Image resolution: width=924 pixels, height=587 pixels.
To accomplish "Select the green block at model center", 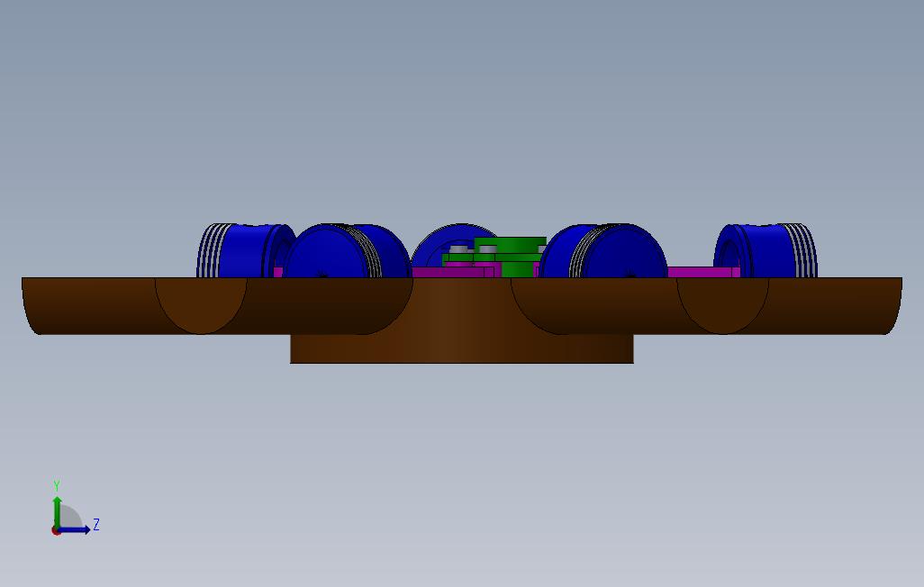I will pyautogui.click(x=511, y=257).
